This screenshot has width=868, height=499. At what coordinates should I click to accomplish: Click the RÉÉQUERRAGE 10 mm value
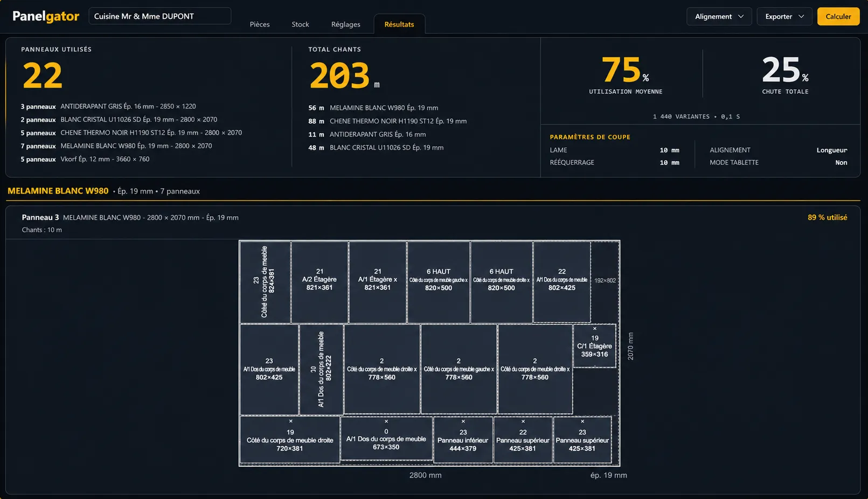(x=669, y=163)
